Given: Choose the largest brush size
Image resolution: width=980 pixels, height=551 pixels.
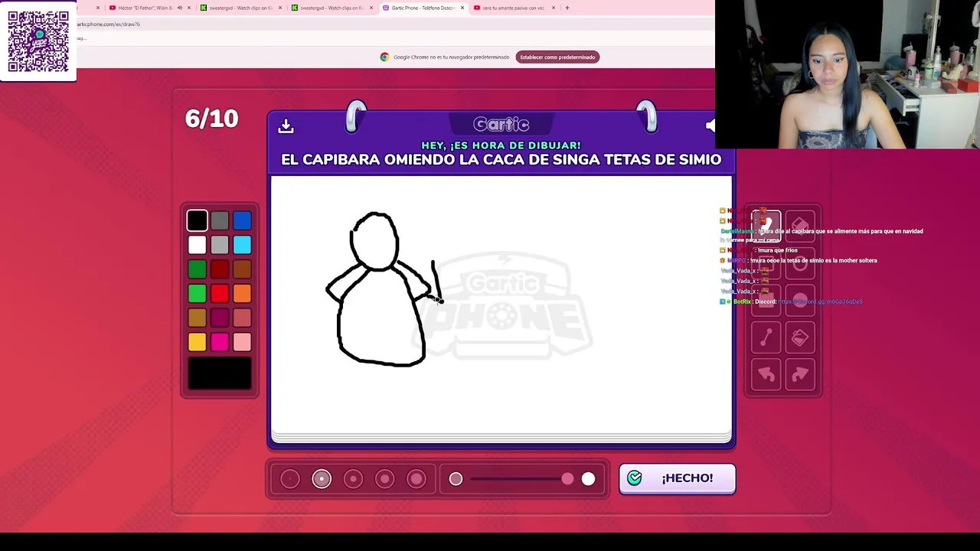Looking at the screenshot, I should coord(416,479).
